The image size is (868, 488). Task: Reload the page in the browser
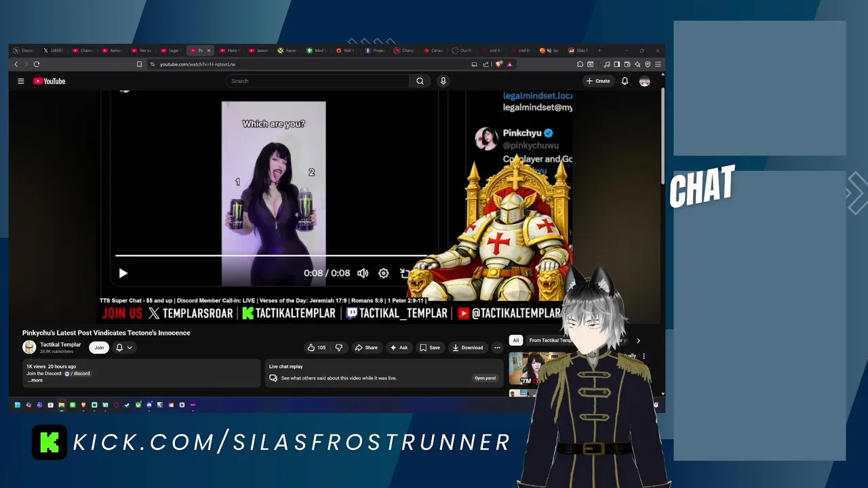pyautogui.click(x=37, y=64)
